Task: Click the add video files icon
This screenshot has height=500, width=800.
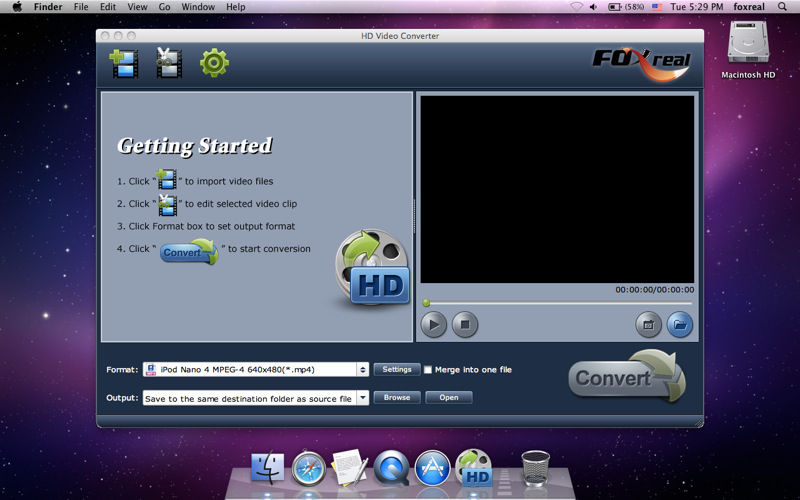Action: tap(125, 64)
